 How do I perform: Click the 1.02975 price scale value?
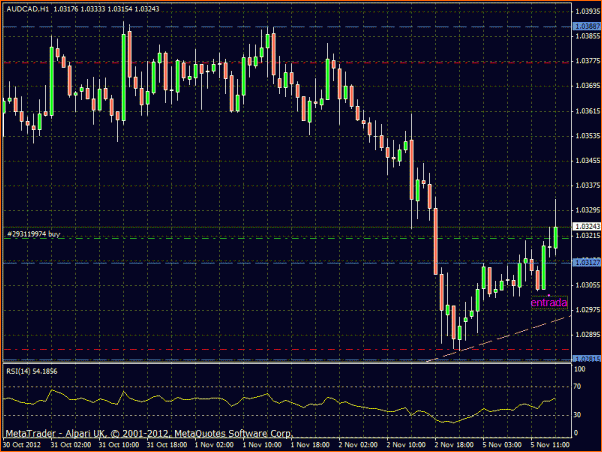click(587, 310)
